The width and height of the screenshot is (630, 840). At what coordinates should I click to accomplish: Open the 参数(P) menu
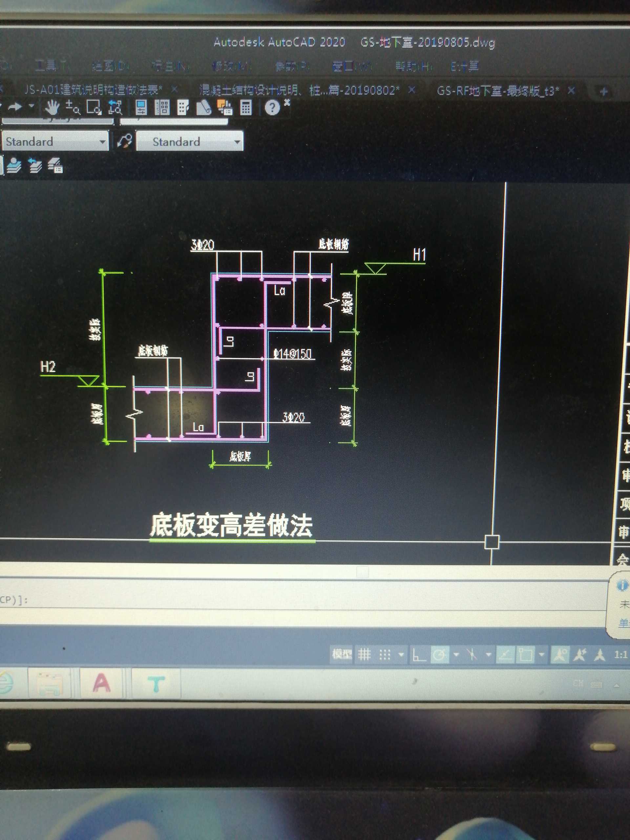coord(292,67)
